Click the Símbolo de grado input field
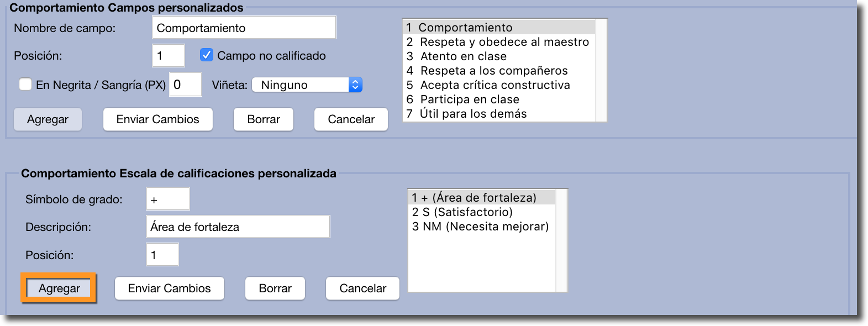The height and width of the screenshot is (326, 868). 167,199
